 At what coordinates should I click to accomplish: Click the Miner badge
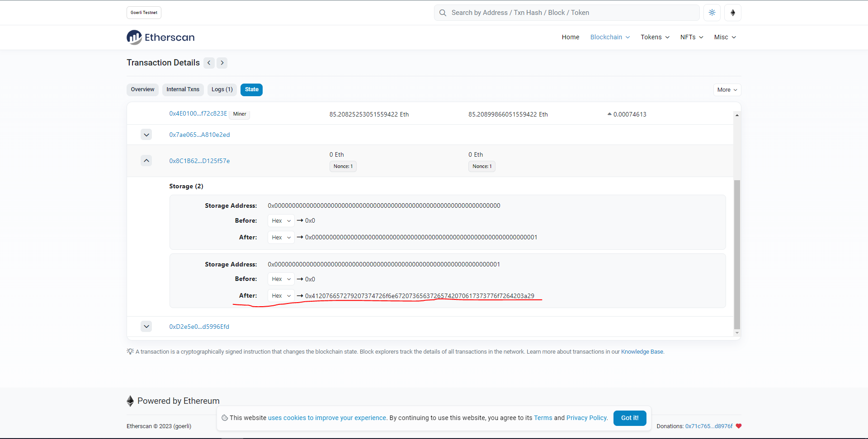(x=240, y=114)
